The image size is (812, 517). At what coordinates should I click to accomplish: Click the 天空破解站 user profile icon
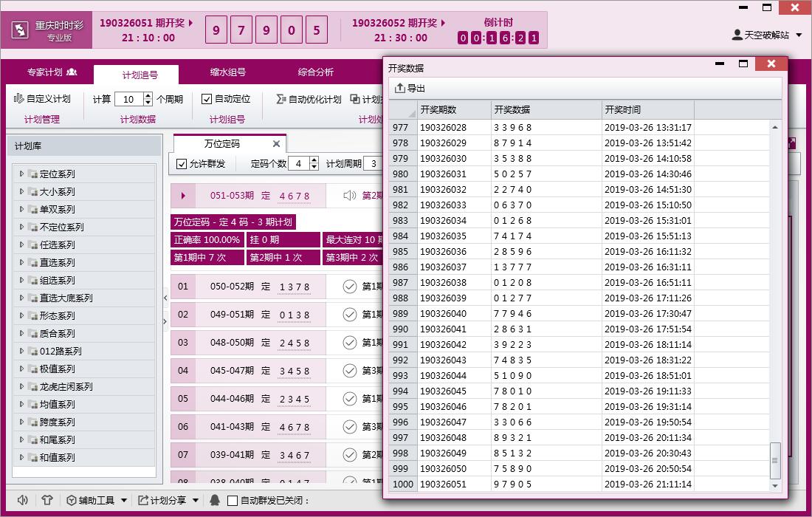click(737, 35)
